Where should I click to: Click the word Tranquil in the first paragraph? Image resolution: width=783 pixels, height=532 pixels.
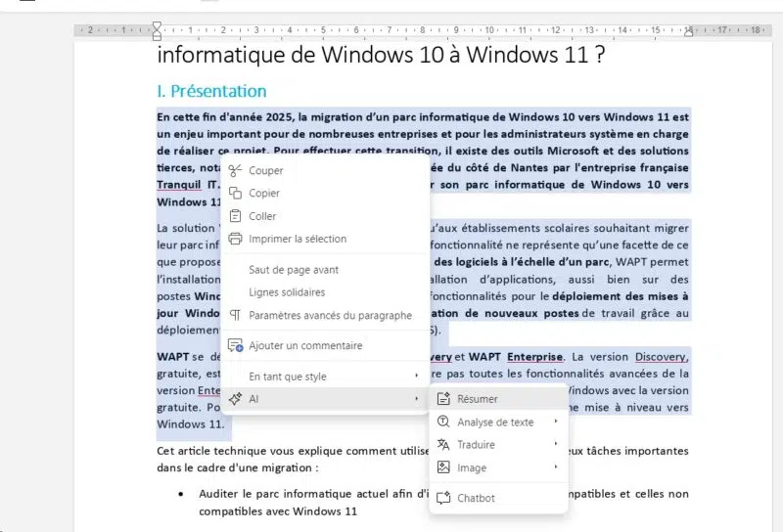[179, 185]
